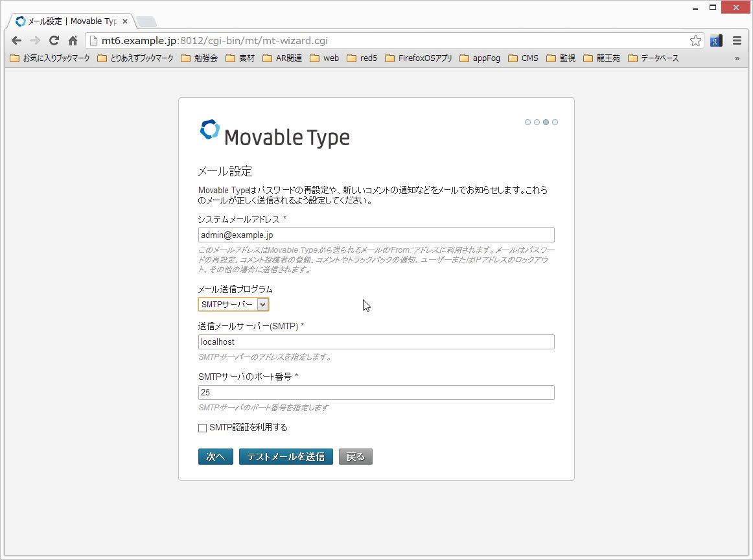
Task: Select the メール設定 | Movable Type tab
Action: tap(71, 21)
